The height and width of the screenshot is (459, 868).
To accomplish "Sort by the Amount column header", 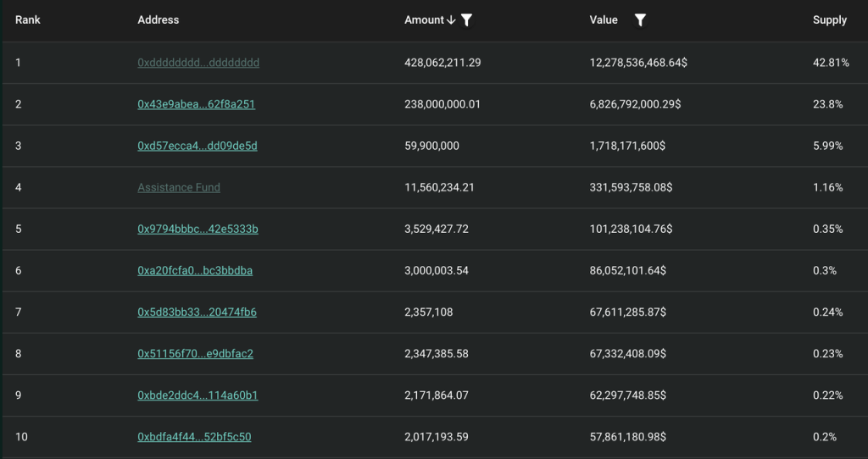I will pos(425,20).
